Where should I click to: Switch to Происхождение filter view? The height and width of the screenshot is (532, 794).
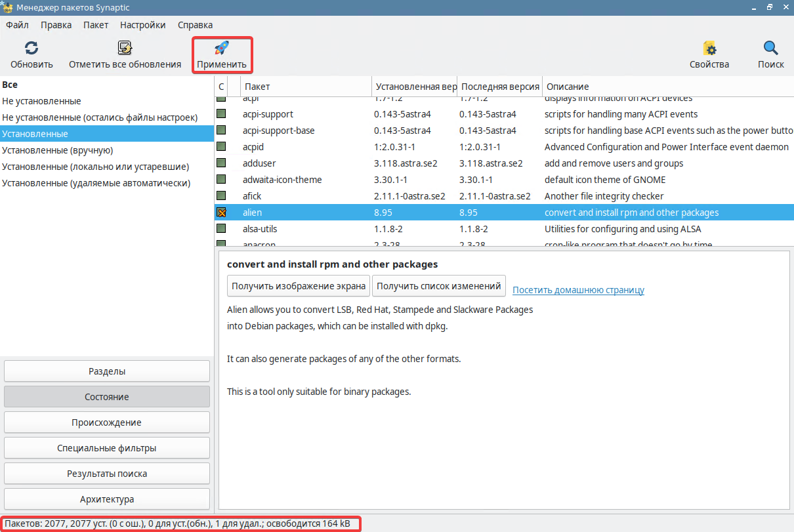coord(107,422)
